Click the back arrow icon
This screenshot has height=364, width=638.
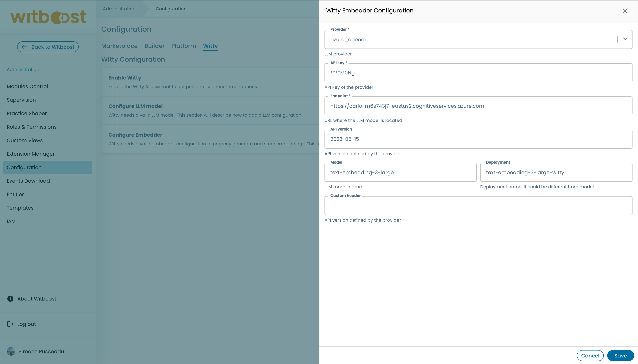(24, 47)
